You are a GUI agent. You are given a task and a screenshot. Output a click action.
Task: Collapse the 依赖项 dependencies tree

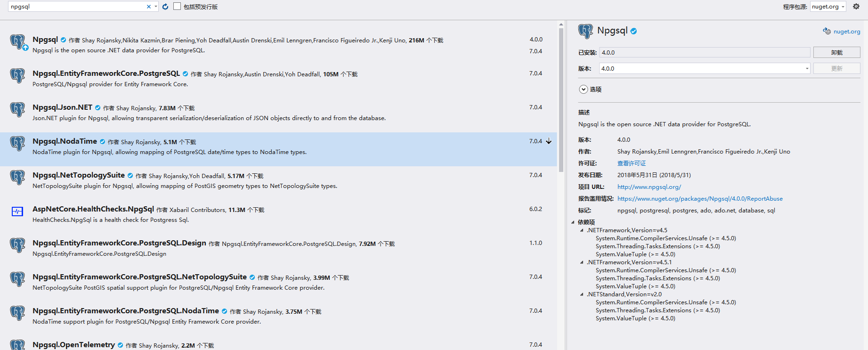tap(573, 222)
